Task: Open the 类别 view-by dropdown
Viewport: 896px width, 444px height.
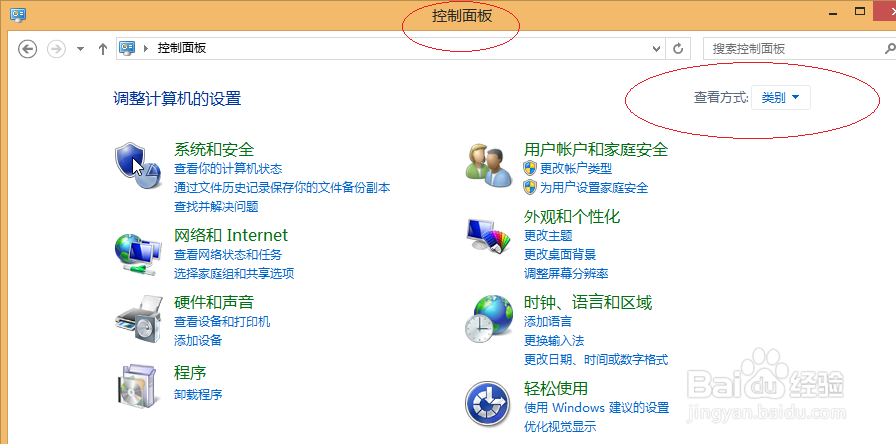Action: coord(780,98)
